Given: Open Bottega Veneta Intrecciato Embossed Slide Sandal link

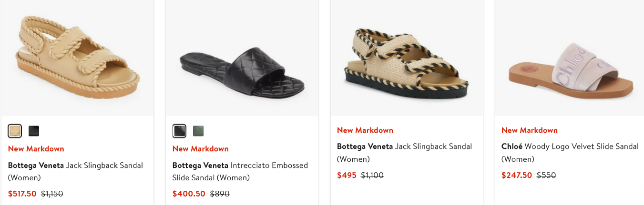Looking at the screenshot, I should tap(240, 171).
